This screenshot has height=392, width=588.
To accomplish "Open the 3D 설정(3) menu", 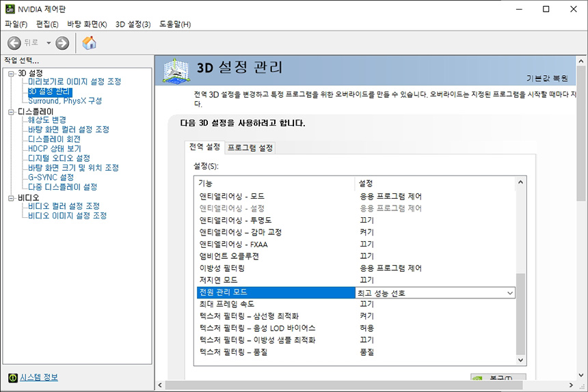I will [133, 25].
